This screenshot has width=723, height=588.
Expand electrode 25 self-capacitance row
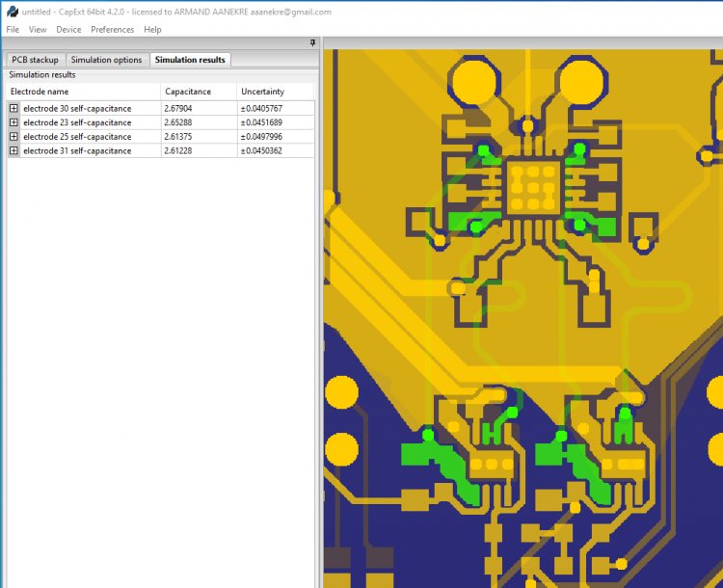(x=13, y=137)
